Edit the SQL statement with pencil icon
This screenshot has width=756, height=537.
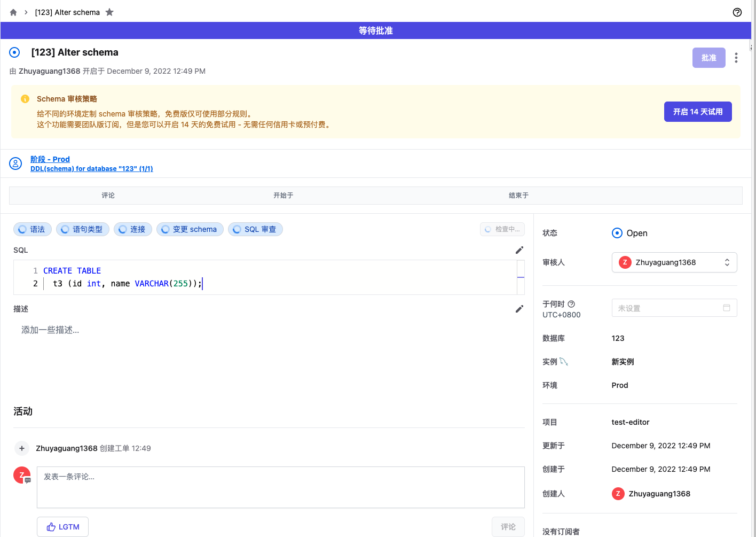click(x=519, y=250)
